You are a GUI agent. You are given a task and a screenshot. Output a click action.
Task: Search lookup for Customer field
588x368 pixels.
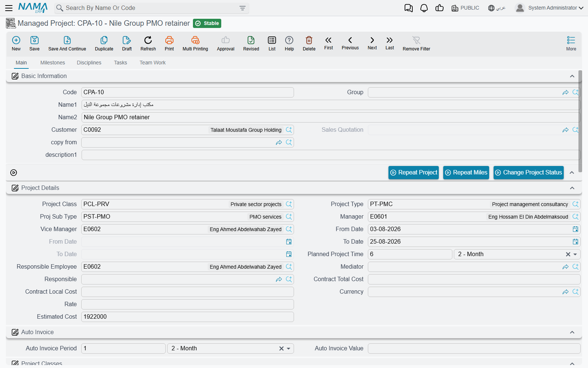[289, 130]
